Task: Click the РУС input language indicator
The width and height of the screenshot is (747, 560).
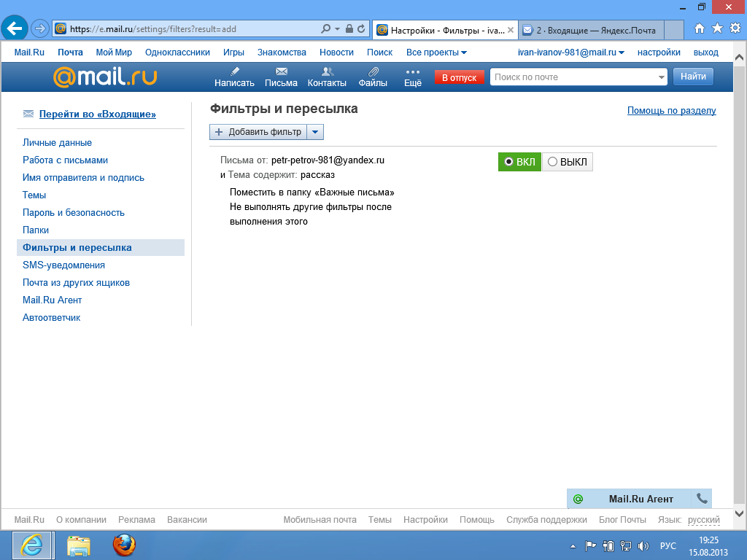Action: (x=668, y=545)
